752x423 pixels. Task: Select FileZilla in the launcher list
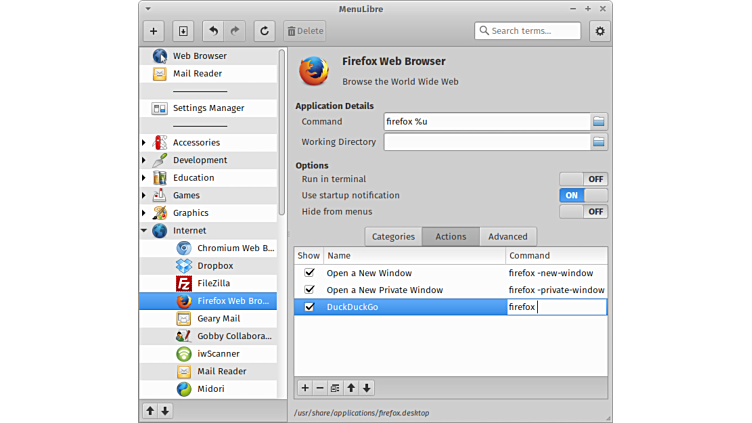coord(214,283)
